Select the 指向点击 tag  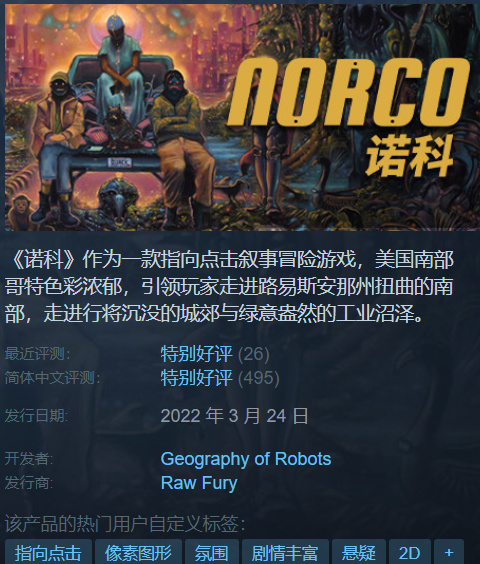[x=49, y=551]
